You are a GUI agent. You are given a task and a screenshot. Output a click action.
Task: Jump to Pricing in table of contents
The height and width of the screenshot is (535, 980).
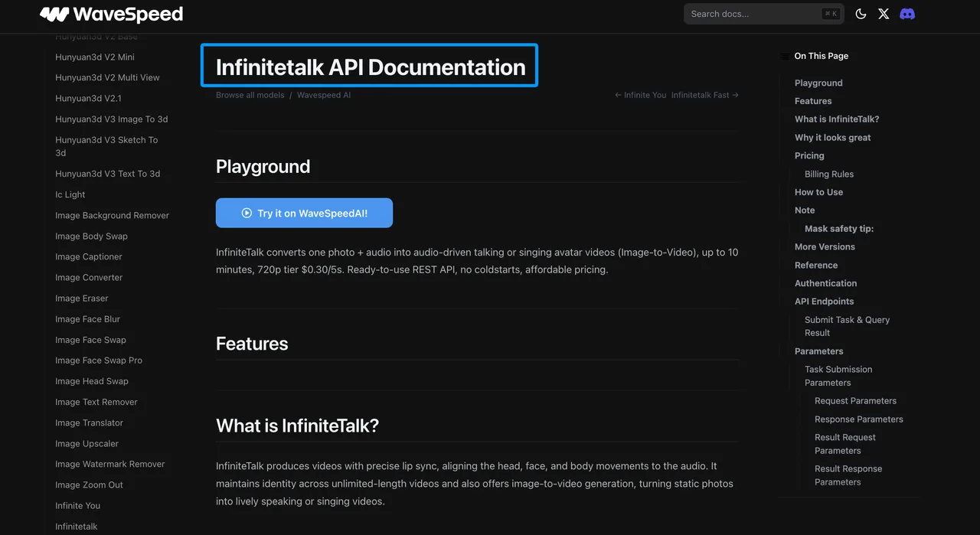[x=809, y=155]
